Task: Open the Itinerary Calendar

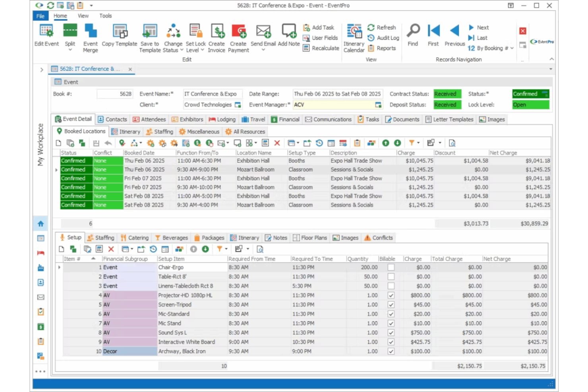Action: click(354, 38)
